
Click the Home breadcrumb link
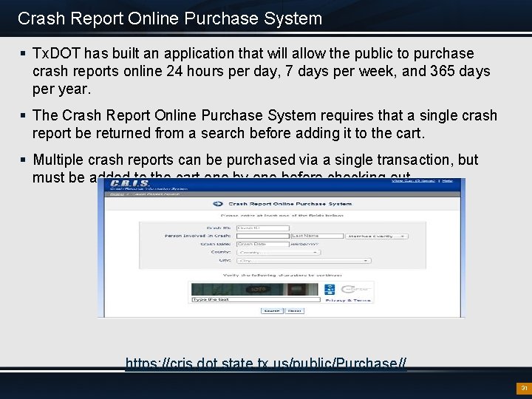pos(117,194)
